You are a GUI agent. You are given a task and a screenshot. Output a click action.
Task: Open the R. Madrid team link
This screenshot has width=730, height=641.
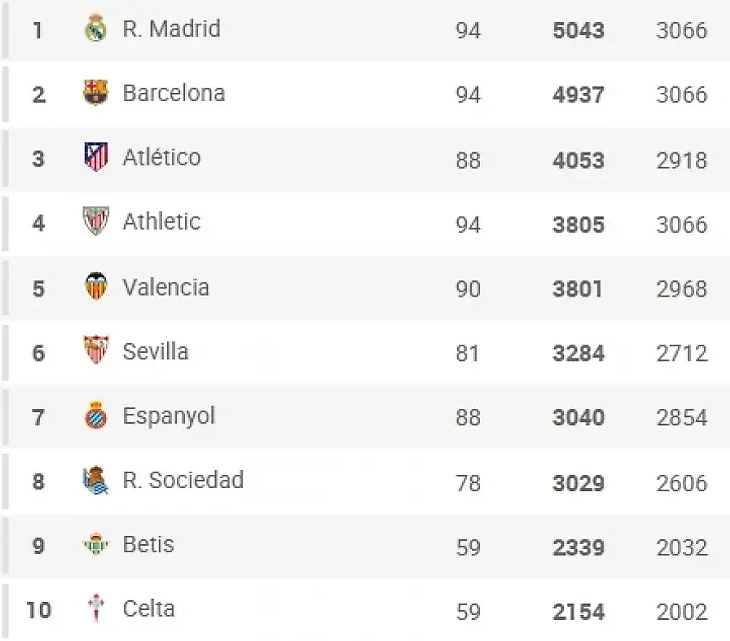[x=171, y=29]
